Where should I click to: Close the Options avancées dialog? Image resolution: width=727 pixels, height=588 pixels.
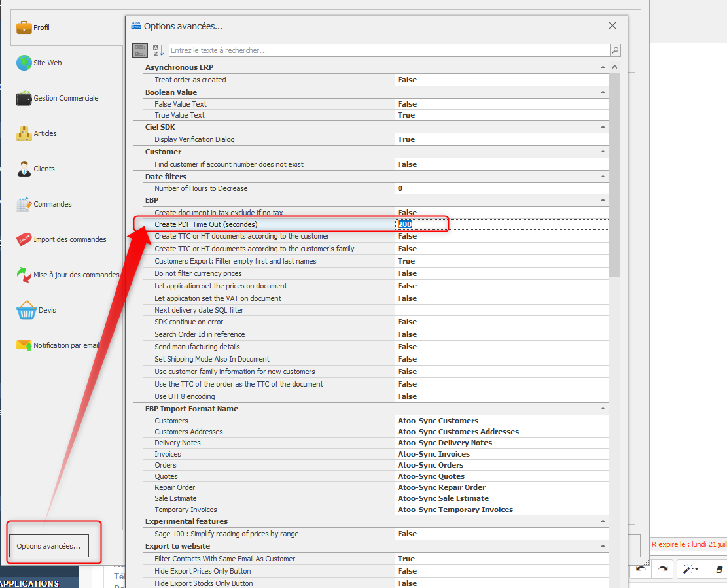pos(612,26)
